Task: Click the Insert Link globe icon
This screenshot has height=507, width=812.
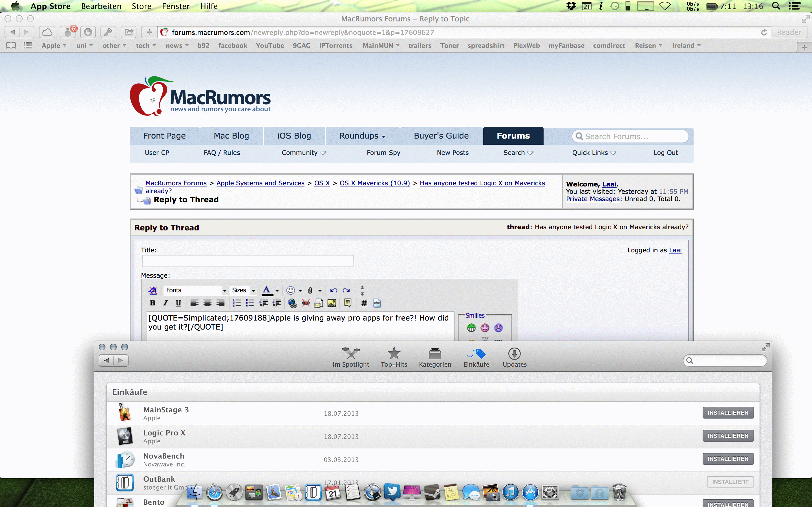Action: tap(292, 303)
